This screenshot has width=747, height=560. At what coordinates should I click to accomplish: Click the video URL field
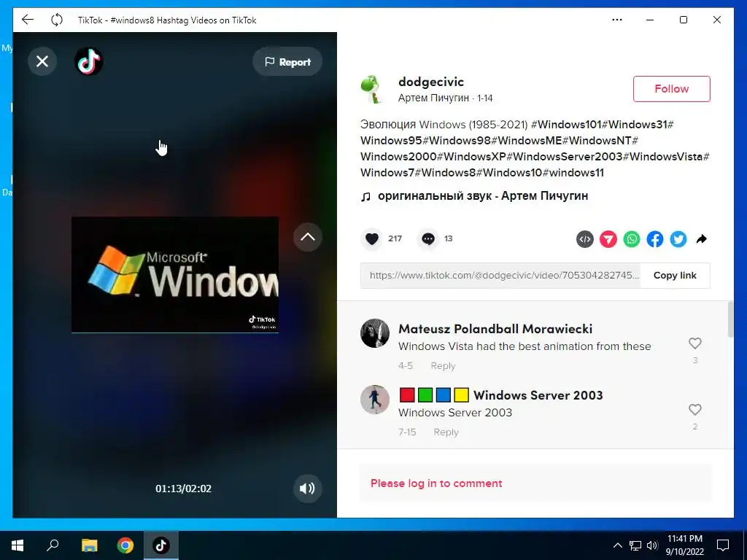[500, 275]
